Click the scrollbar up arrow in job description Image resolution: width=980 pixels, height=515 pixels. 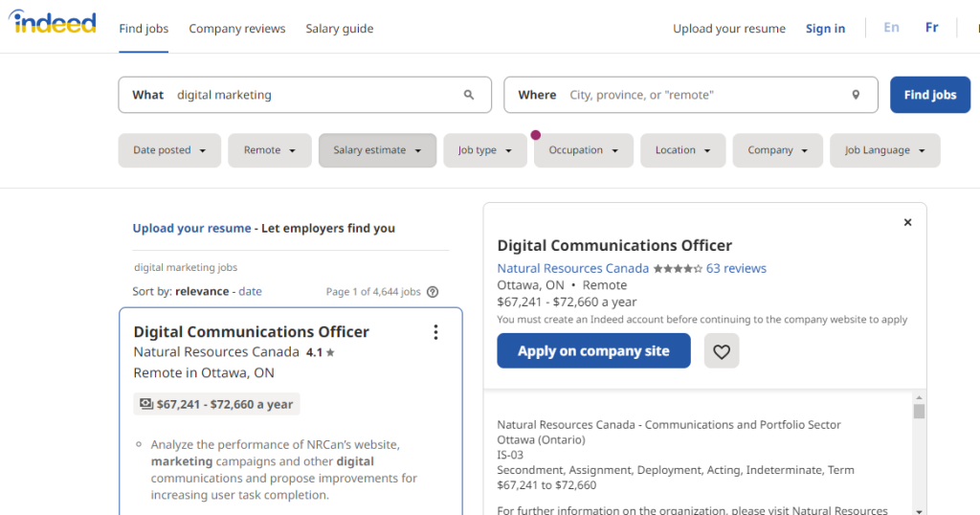919,397
